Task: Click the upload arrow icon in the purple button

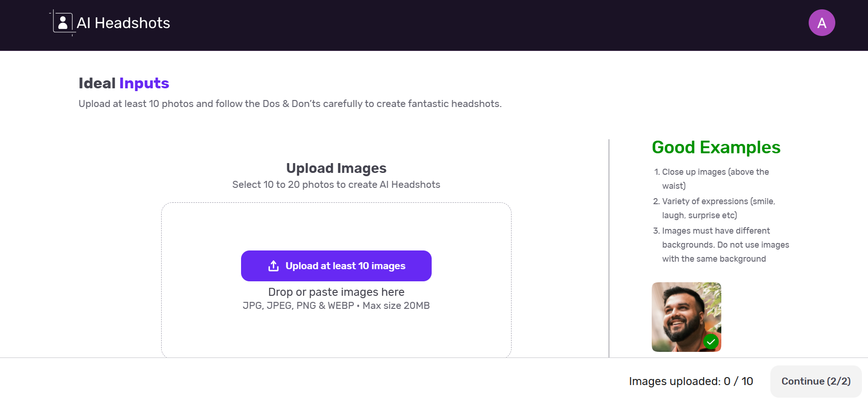Action: (x=273, y=266)
